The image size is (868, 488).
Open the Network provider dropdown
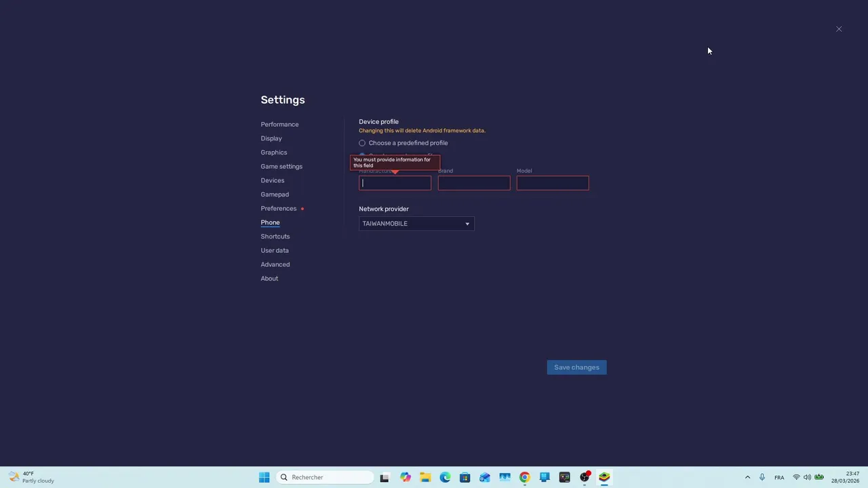tap(416, 224)
